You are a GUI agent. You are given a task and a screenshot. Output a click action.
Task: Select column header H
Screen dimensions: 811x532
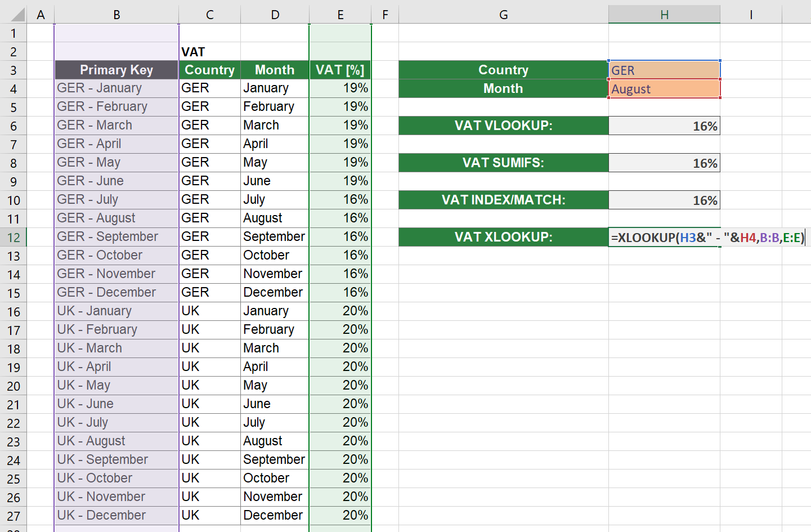(664, 15)
